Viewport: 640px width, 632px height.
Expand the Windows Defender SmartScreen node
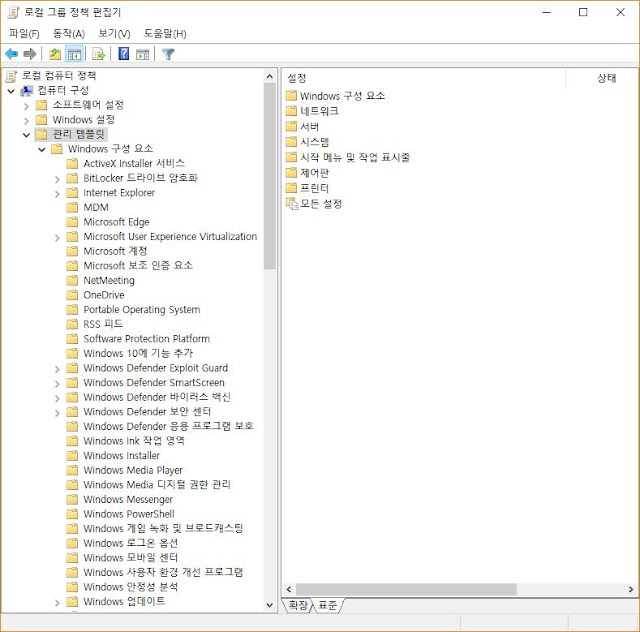(x=57, y=384)
